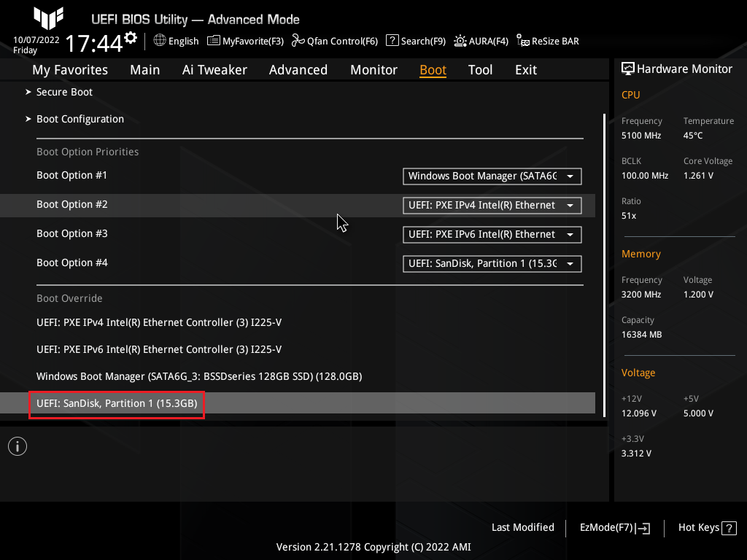Open the Boot Option #4 dropdown

coord(492,263)
